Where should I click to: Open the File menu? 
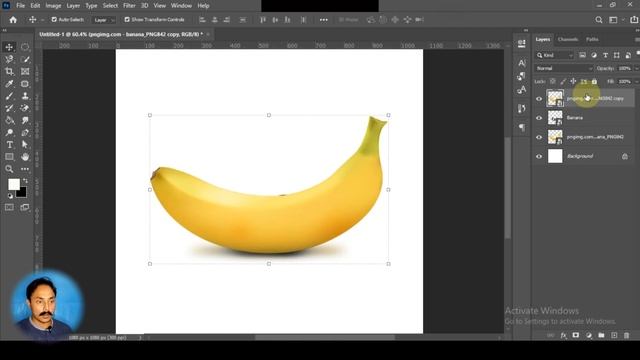pyautogui.click(x=20, y=6)
